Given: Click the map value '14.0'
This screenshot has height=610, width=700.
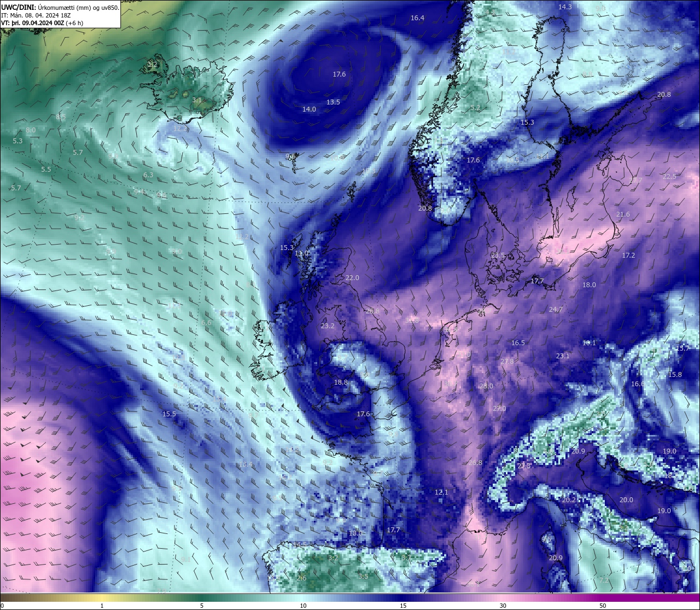Looking at the screenshot, I should tap(309, 109).
